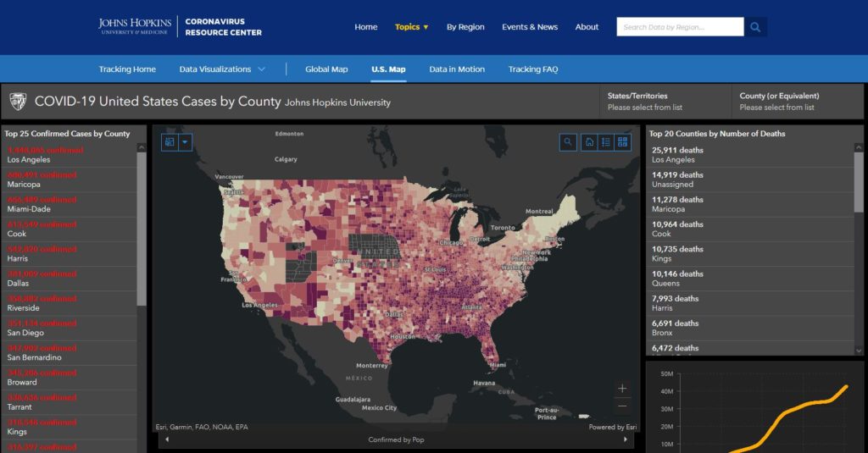Click the map selection tool icon
The height and width of the screenshot is (453, 868).
(170, 142)
